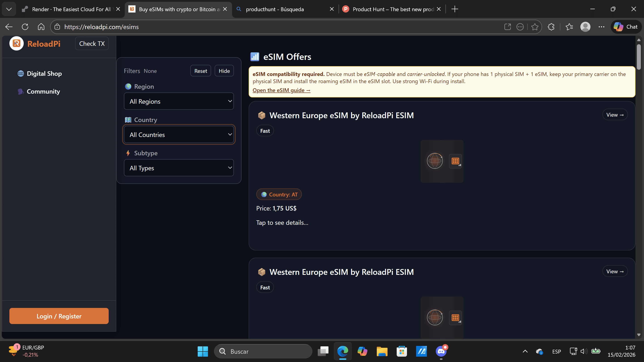The image size is (644, 362).
Task: Click the package icon next to eSIM title
Action: click(x=261, y=115)
